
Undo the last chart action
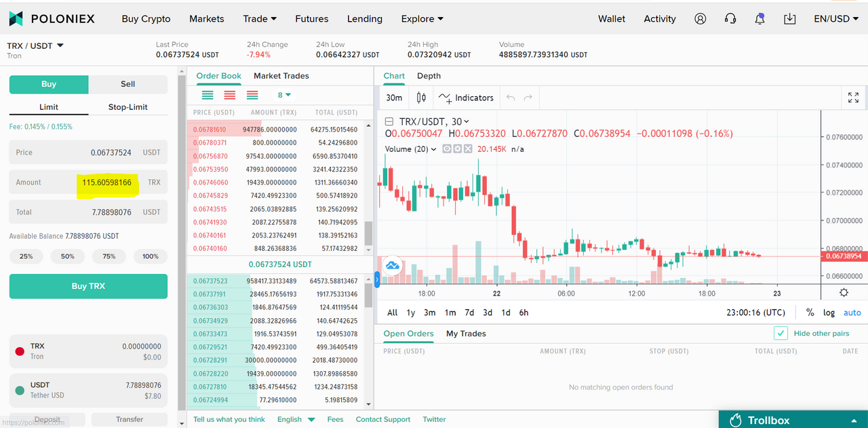pos(511,98)
